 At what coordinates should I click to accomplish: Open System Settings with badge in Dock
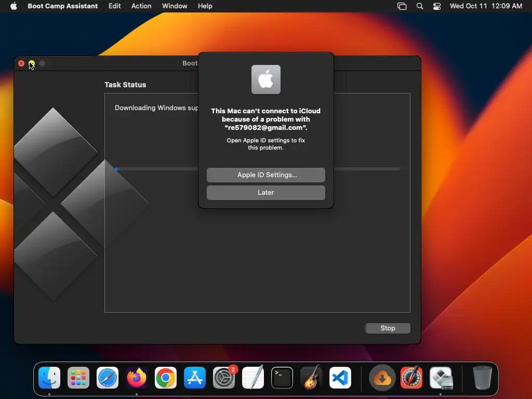pos(224,378)
